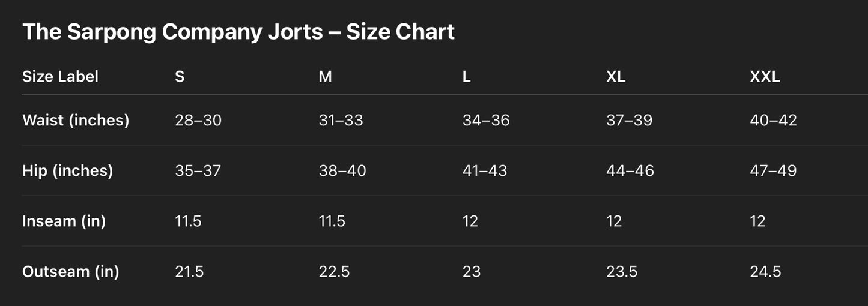
Task: Choose the XL size column header
Action: coord(616,77)
